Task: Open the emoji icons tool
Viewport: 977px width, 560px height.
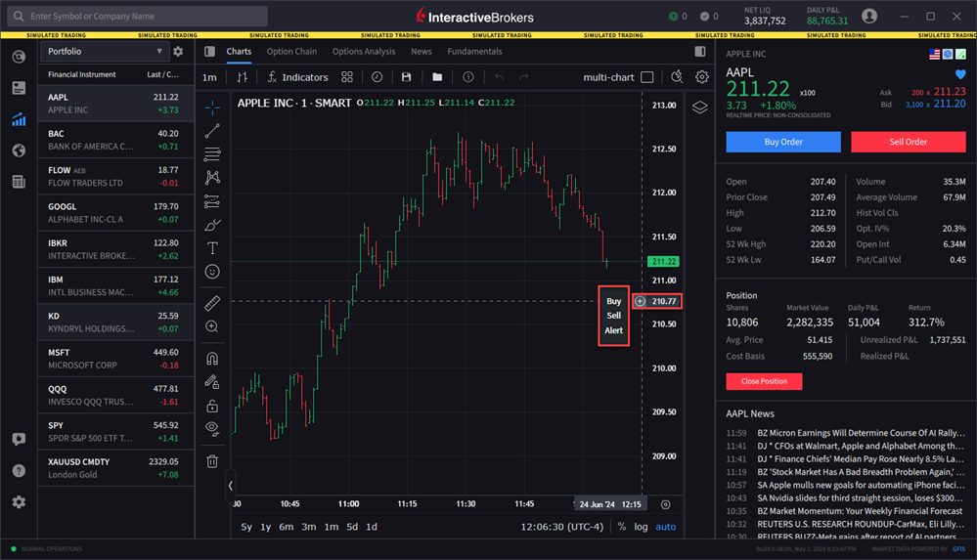Action: (x=212, y=272)
